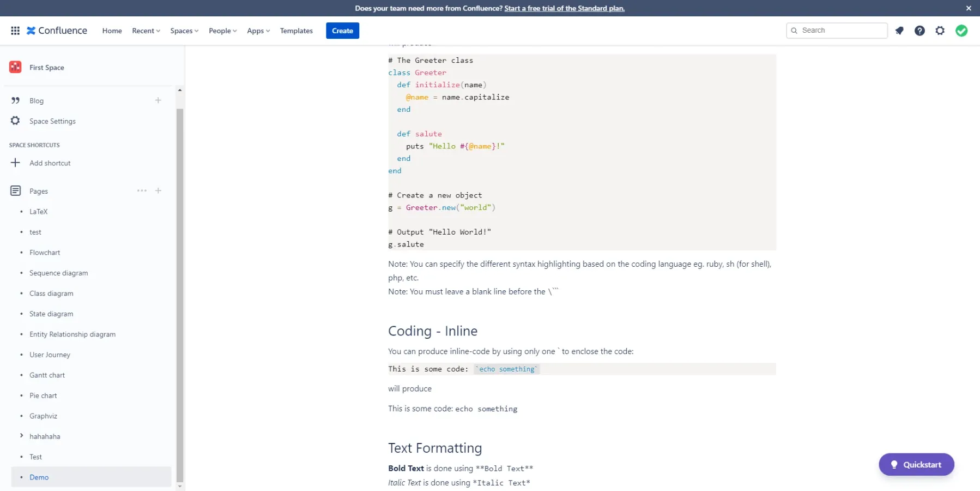This screenshot has width=980, height=491.
Task: Click the blue Create button
Action: pyautogui.click(x=342, y=31)
